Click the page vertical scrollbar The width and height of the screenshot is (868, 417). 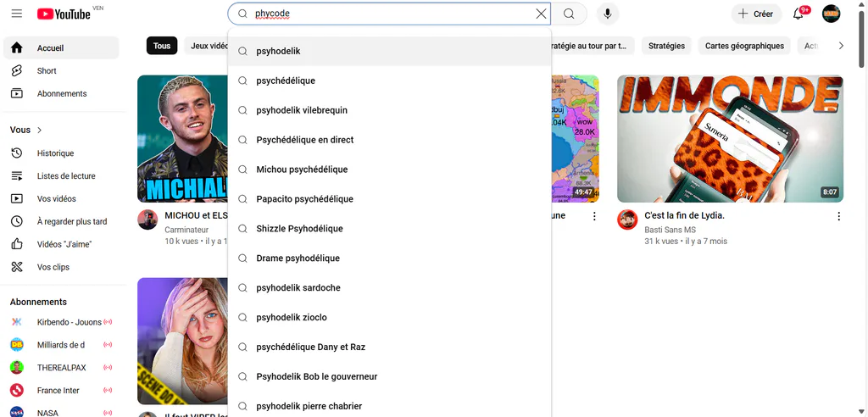click(x=861, y=39)
